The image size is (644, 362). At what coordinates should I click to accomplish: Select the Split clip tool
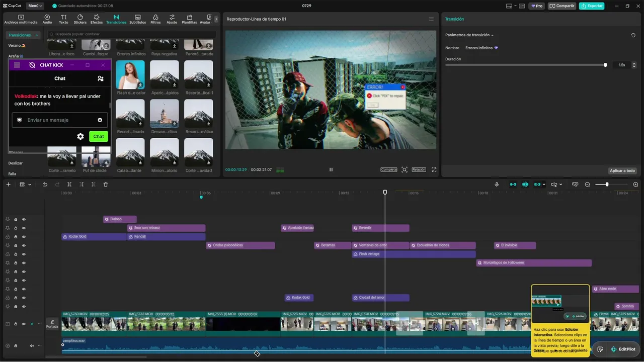69,185
